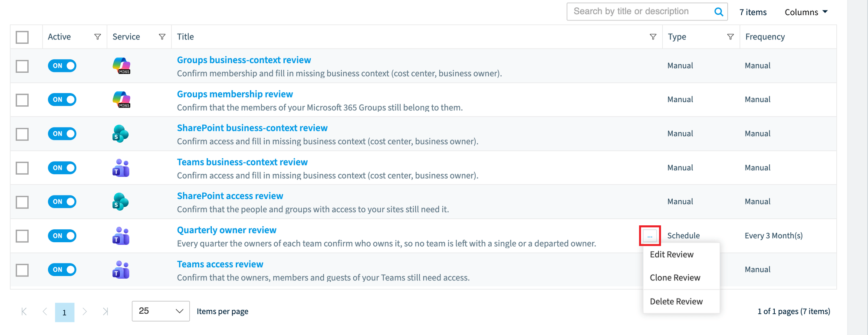
Task: Turn off Teams access review toggle
Action: coord(62,270)
